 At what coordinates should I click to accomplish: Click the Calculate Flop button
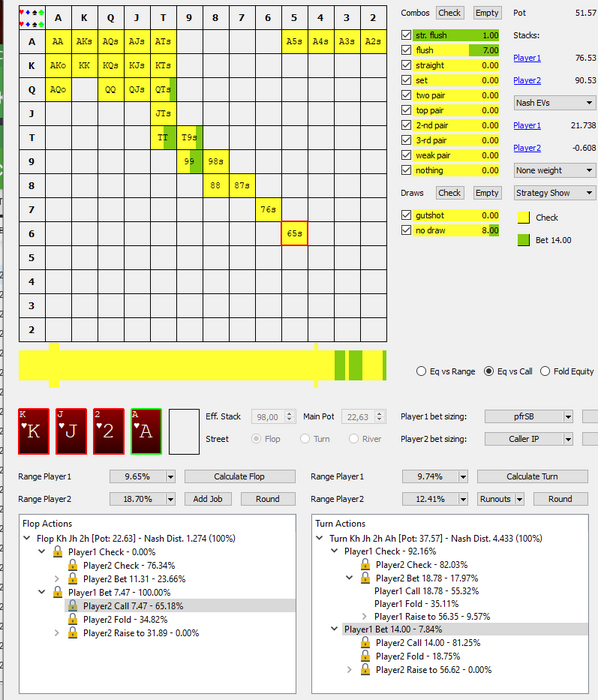240,476
